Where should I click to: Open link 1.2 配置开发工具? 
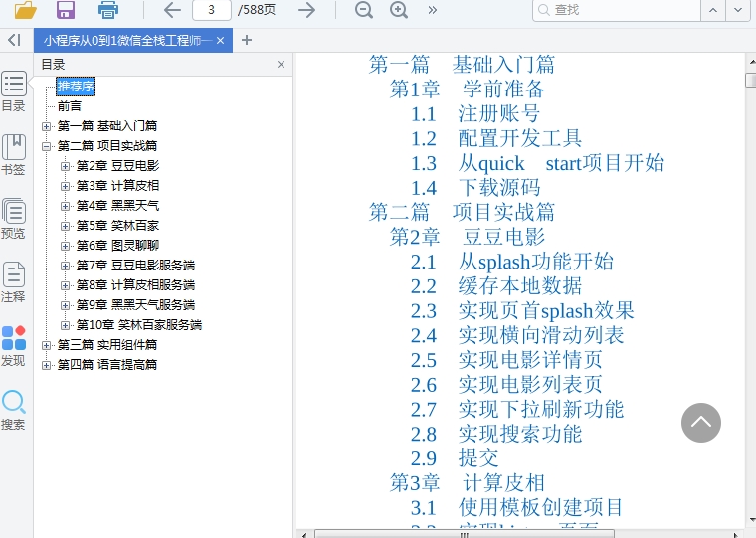[x=496, y=138]
